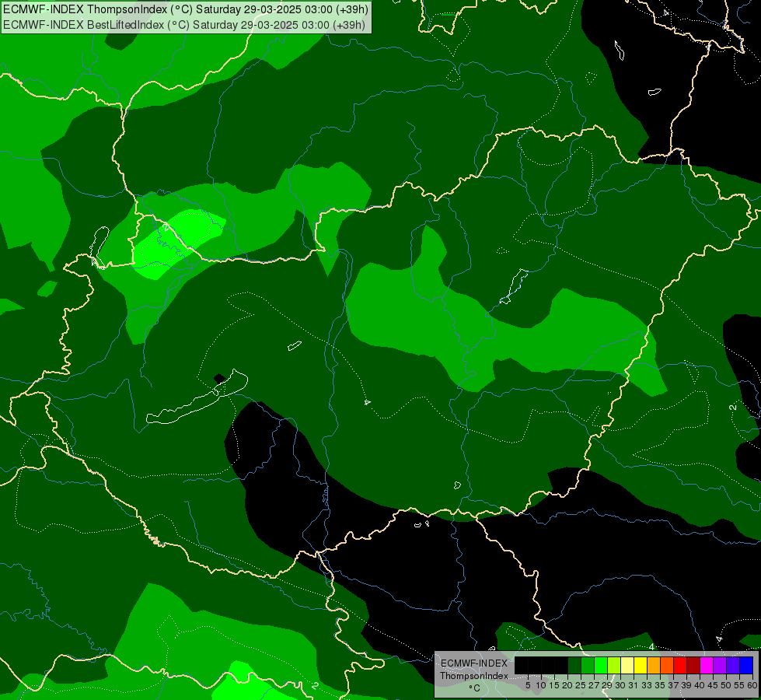The image size is (761, 700).
Task: Click the legend tick value 25
Action: (581, 685)
